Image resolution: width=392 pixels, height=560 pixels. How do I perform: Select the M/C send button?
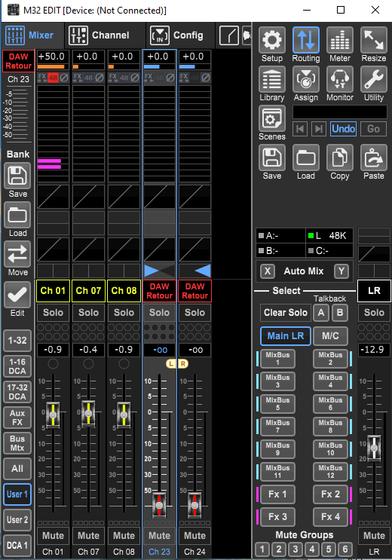pyautogui.click(x=330, y=335)
